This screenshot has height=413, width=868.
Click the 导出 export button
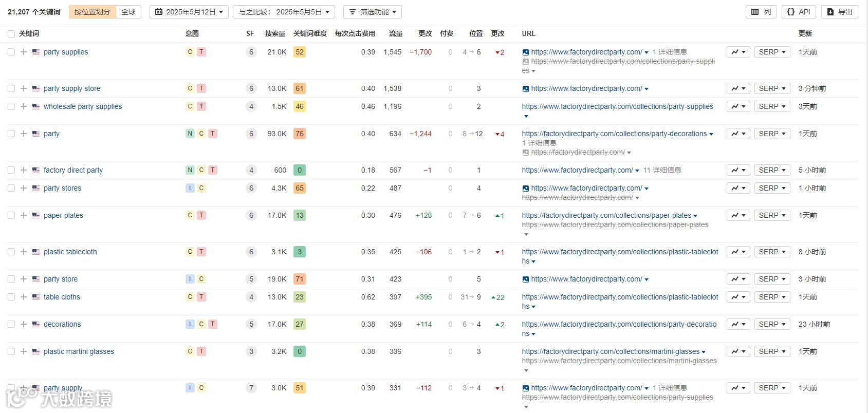click(x=840, y=12)
